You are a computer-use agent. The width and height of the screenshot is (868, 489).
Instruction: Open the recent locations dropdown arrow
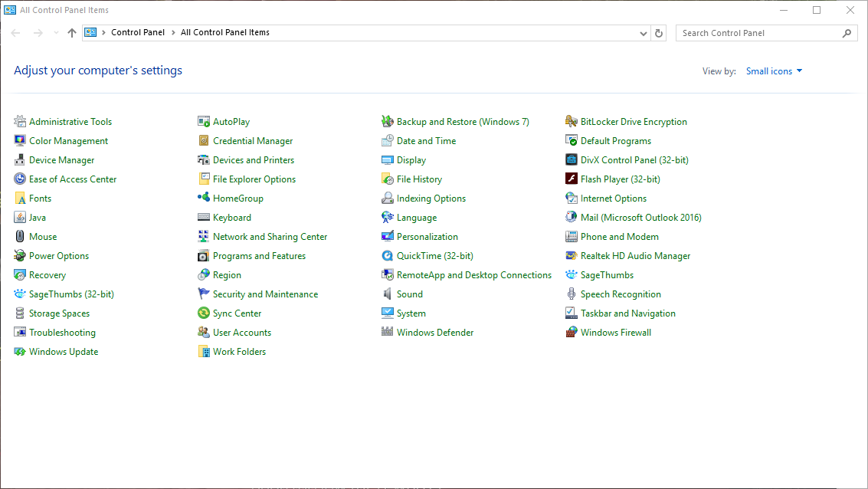[x=56, y=33]
